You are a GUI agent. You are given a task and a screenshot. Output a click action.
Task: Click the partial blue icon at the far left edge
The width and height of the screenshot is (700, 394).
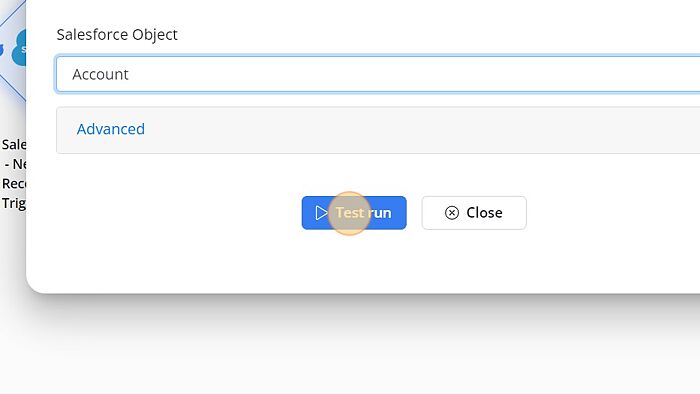2,50
